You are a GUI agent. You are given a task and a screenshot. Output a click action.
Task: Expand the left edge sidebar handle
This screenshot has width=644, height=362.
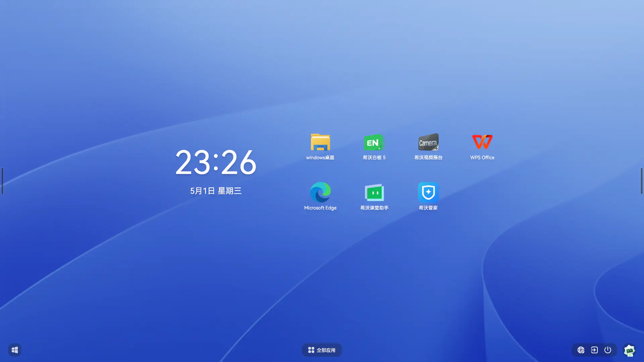coord(2,181)
